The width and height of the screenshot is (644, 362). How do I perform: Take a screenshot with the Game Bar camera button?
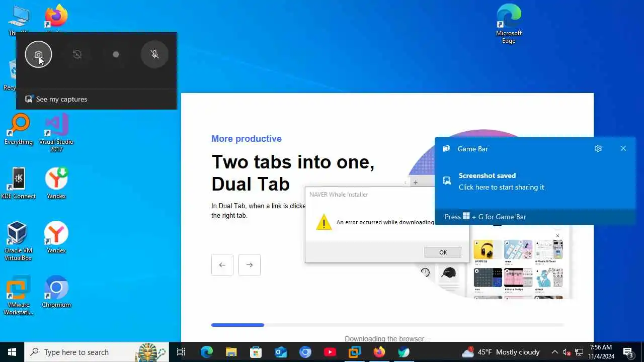[38, 54]
